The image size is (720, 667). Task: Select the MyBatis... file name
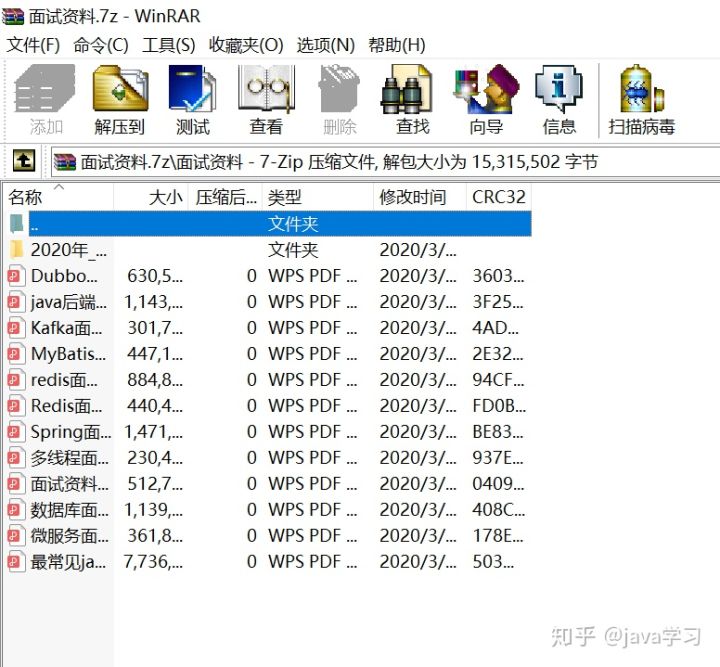(68, 354)
